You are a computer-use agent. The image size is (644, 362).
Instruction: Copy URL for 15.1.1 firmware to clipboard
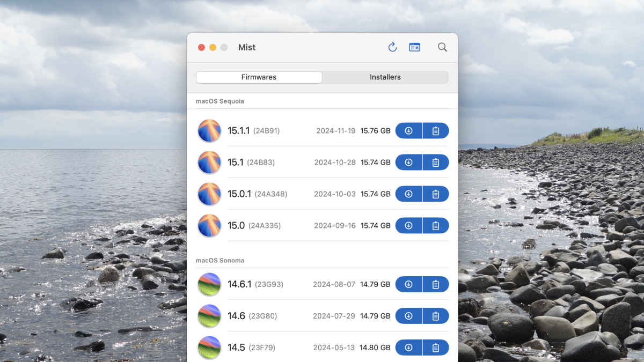tap(436, 131)
